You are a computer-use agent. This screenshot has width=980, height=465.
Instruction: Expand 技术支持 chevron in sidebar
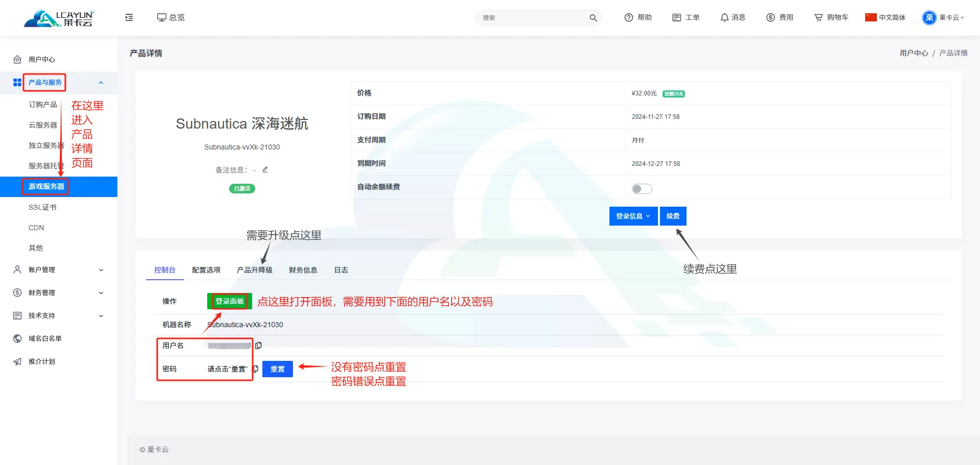(x=101, y=316)
